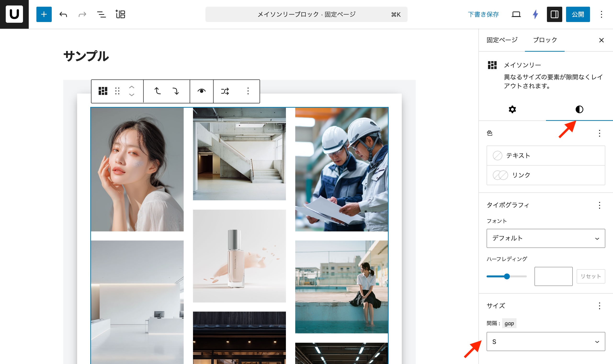Screen dimensions: 613x364
Task: Adjust the ハーフレディング slider
Action: [x=506, y=276]
